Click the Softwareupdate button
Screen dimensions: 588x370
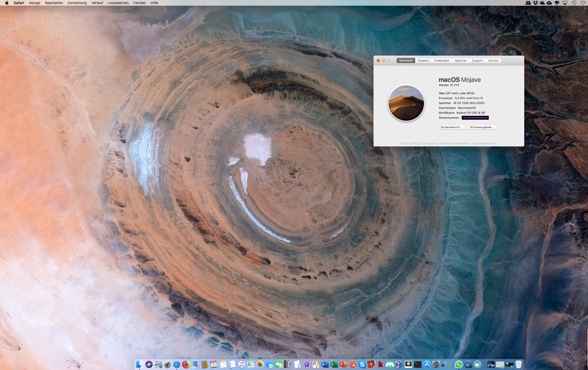pyautogui.click(x=482, y=127)
